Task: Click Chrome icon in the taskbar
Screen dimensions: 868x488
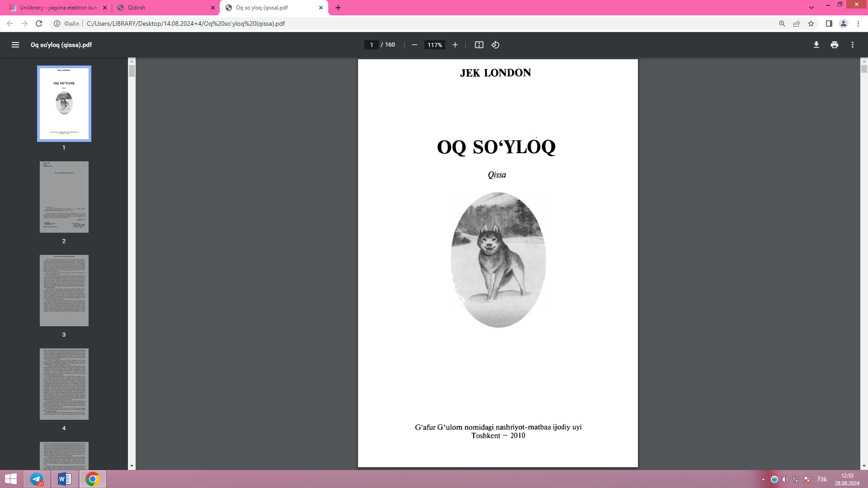Action: point(93,479)
